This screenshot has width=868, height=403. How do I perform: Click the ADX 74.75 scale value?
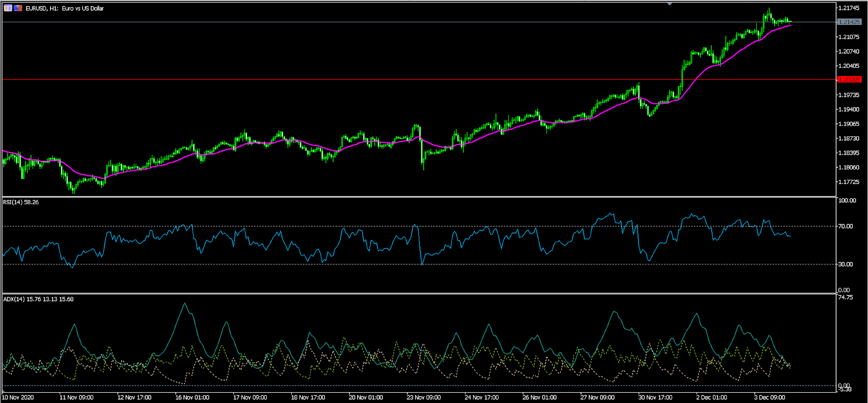pyautogui.click(x=846, y=298)
